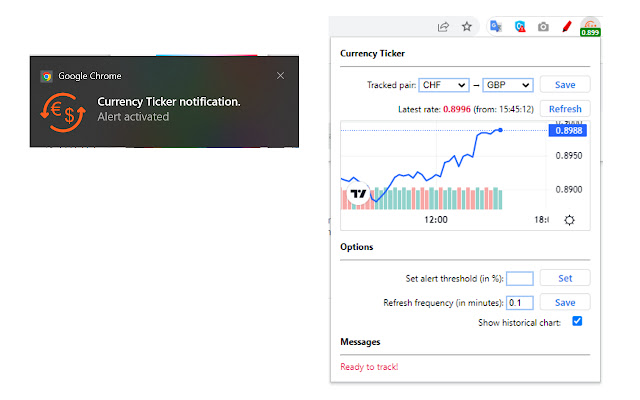Open the camera screenshot extension
This screenshot has height=400, width=640.
tap(543, 27)
